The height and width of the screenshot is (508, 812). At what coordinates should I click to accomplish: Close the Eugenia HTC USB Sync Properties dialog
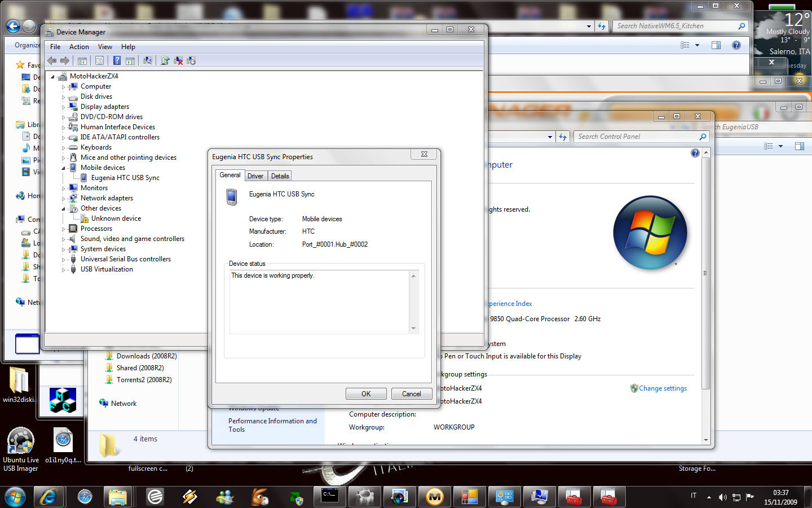[424, 154]
